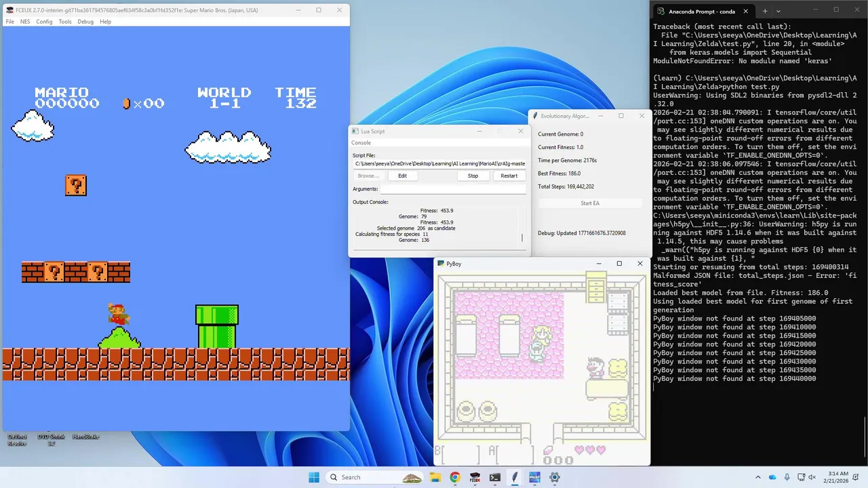Focus the Script File path field
This screenshot has height=488, width=868.
click(439, 163)
